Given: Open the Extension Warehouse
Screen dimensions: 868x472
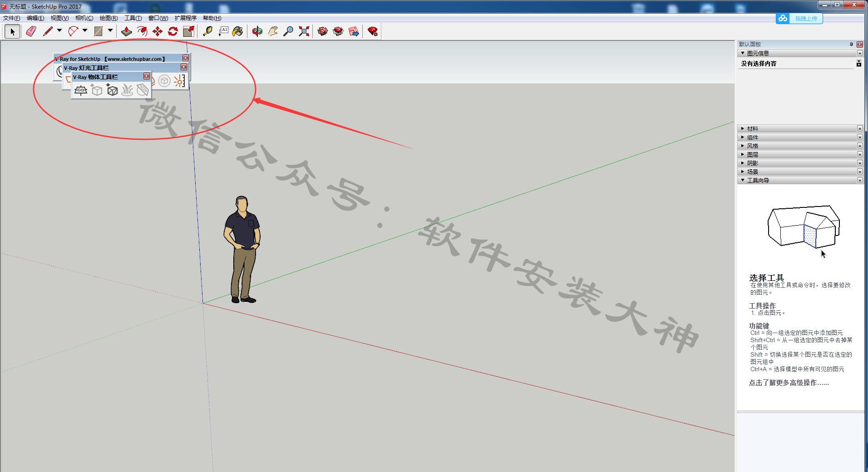Looking at the screenshot, I should 338,31.
